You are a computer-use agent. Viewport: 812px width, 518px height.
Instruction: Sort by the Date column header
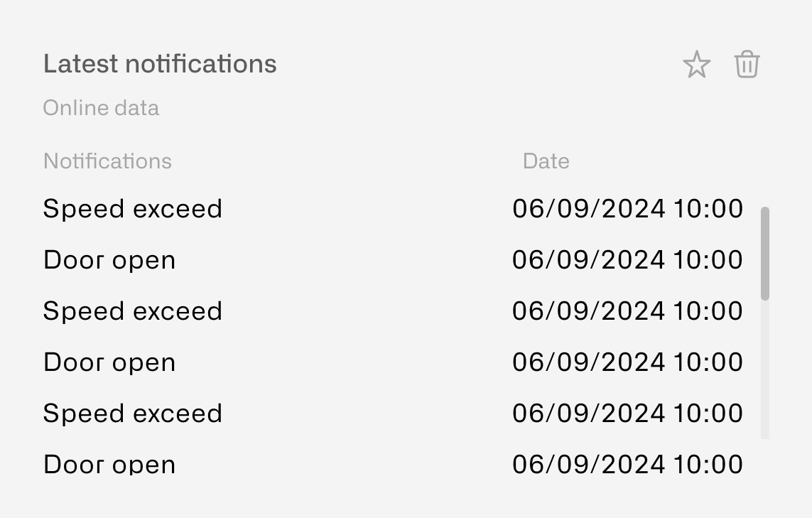tap(546, 161)
